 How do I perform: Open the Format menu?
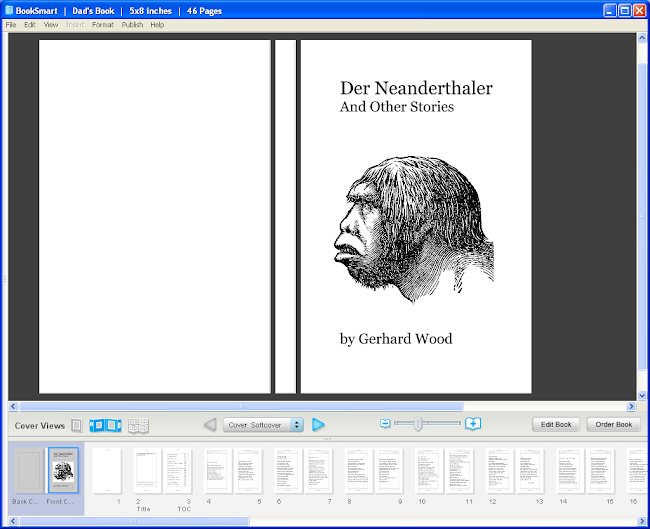pyautogui.click(x=103, y=25)
